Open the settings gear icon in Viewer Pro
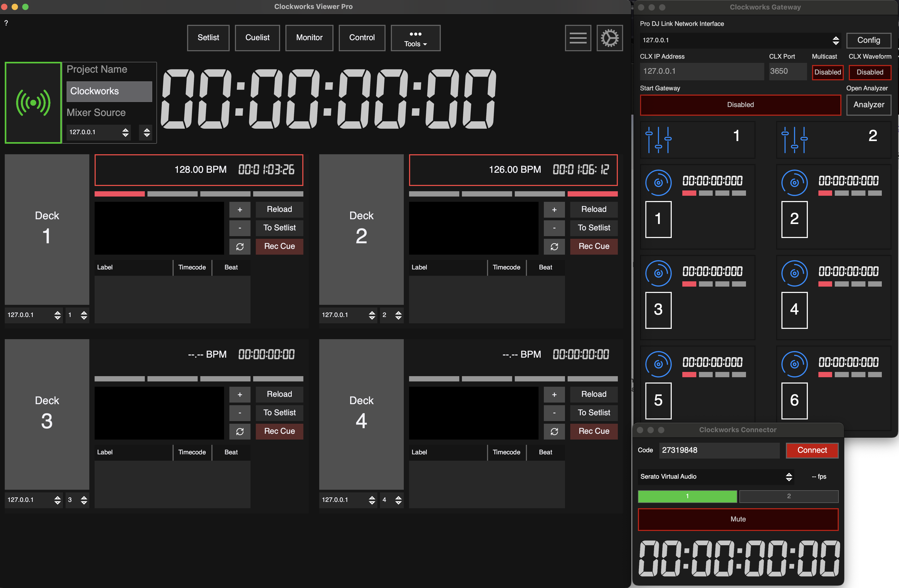 (610, 38)
